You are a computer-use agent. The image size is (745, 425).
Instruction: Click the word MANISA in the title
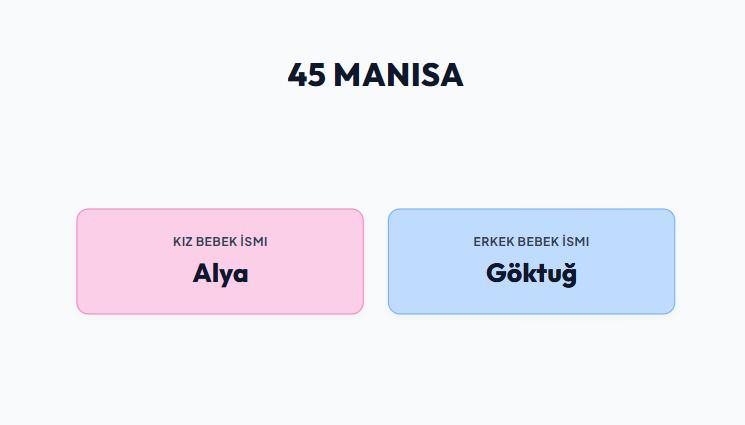tap(398, 75)
